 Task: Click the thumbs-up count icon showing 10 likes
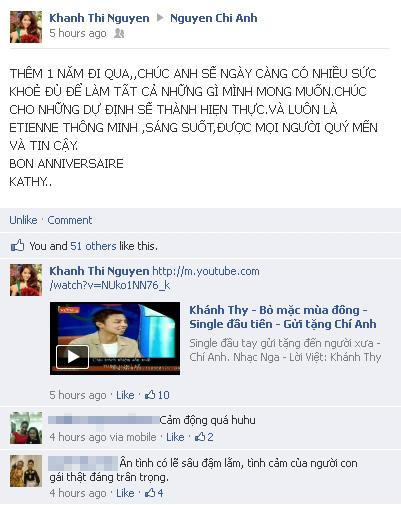[150, 395]
